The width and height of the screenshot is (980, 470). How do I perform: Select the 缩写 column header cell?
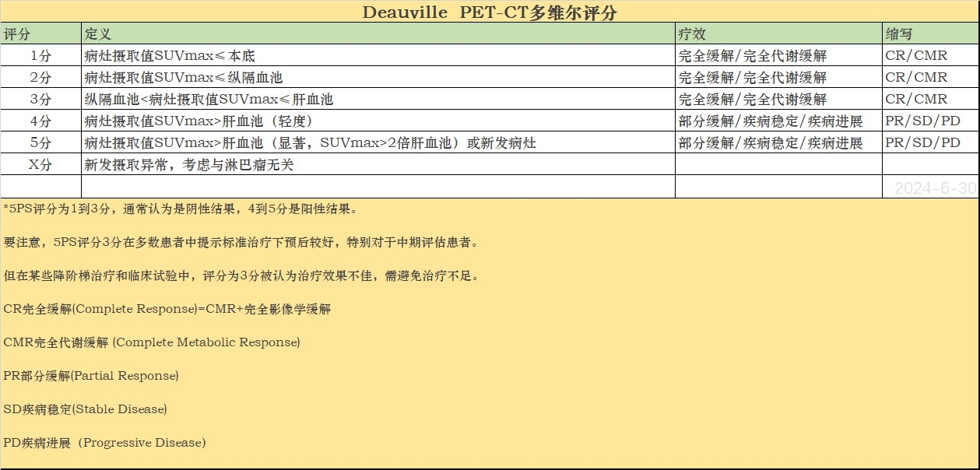click(930, 34)
